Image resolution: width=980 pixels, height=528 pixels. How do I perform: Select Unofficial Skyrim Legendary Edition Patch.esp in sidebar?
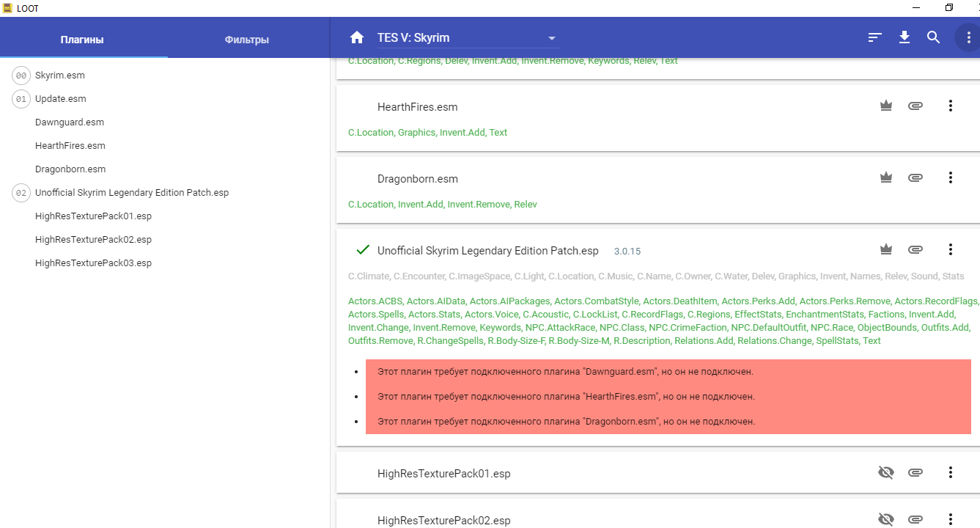tap(132, 193)
